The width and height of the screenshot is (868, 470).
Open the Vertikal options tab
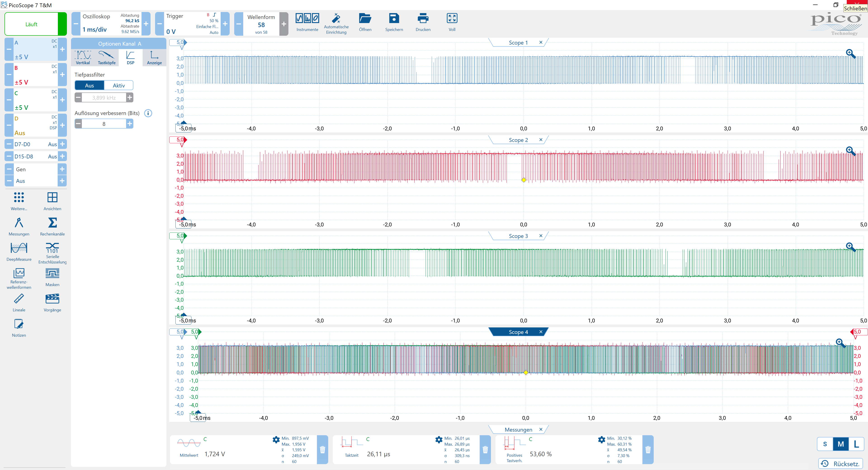83,58
